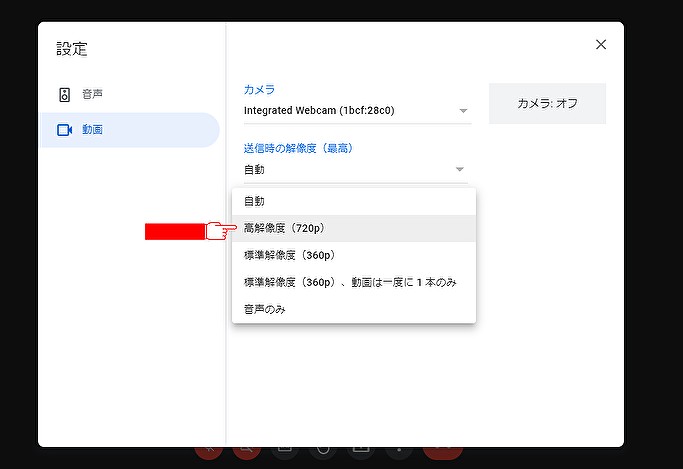Click the 送信時の解像度（最高）label
The image size is (683, 469).
coord(298,148)
